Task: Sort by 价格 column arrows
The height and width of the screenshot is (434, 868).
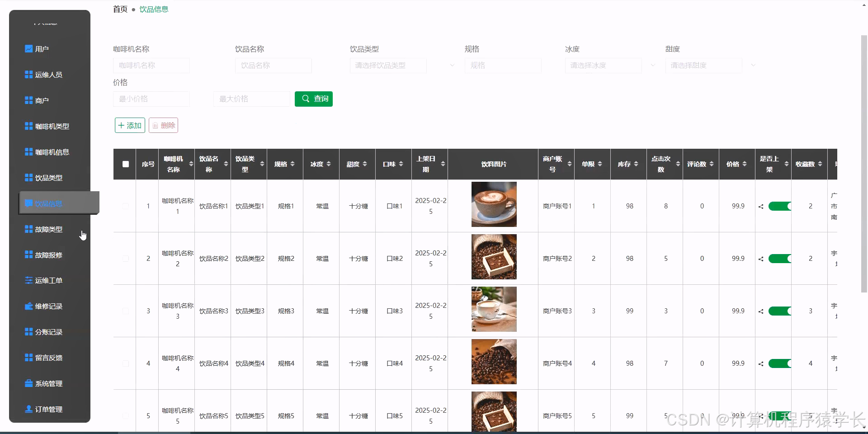Action: tap(745, 164)
